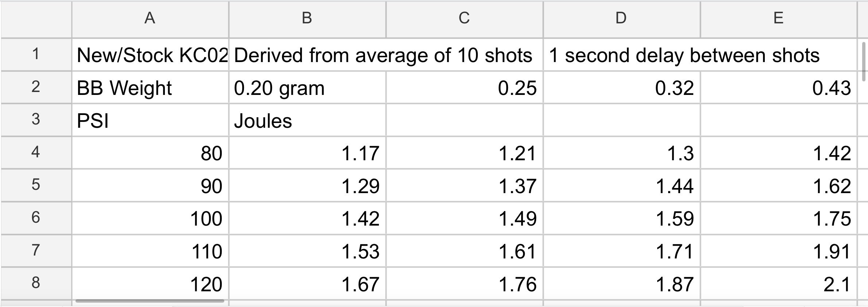Screen dimensions: 868x307
Task: Select the '0.20 gram' cell
Action: point(307,88)
